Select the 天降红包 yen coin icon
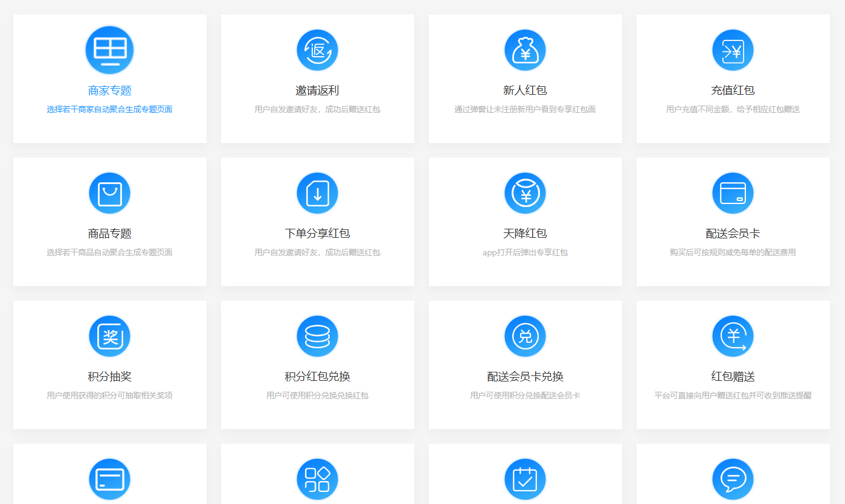Image resolution: width=845 pixels, height=504 pixels. [x=525, y=193]
